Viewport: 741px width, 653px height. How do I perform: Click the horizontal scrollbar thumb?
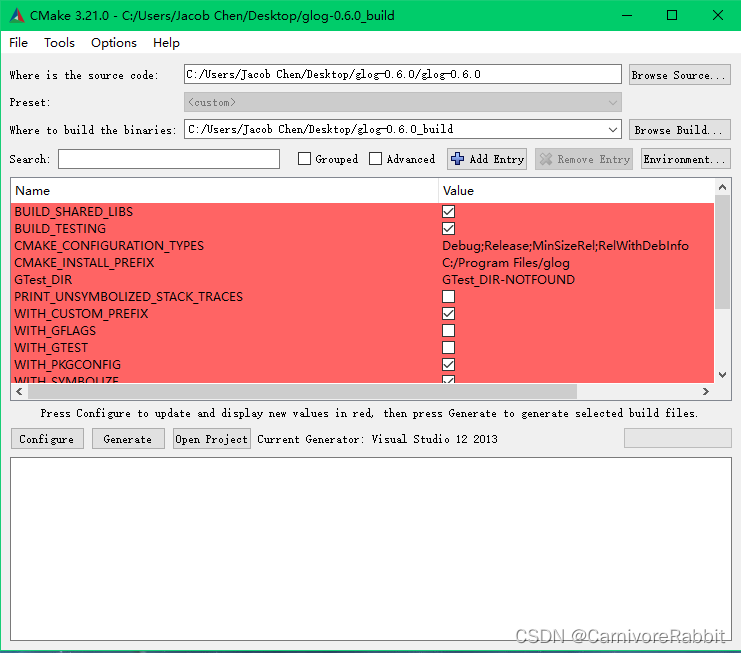[x=302, y=391]
